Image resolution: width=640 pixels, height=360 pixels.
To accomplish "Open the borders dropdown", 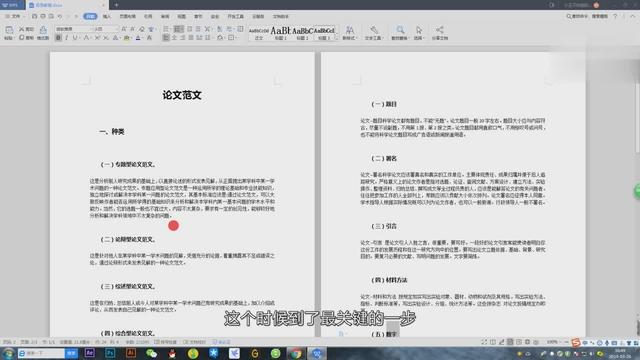I will click(232, 38).
